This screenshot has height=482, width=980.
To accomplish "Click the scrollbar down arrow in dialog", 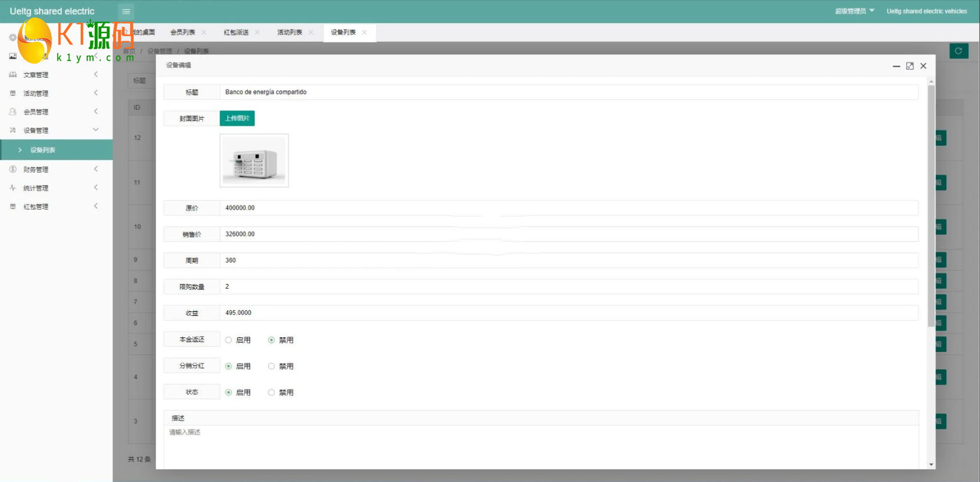I will tap(931, 465).
